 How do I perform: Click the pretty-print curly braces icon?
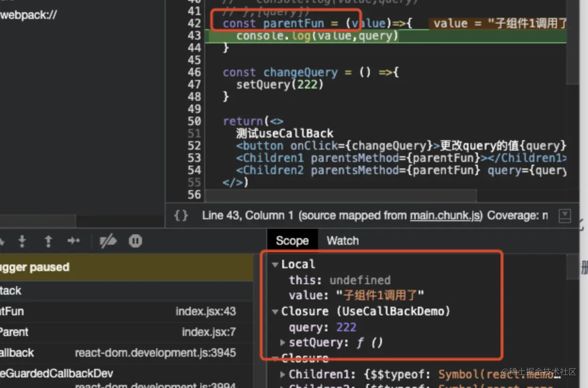point(181,216)
